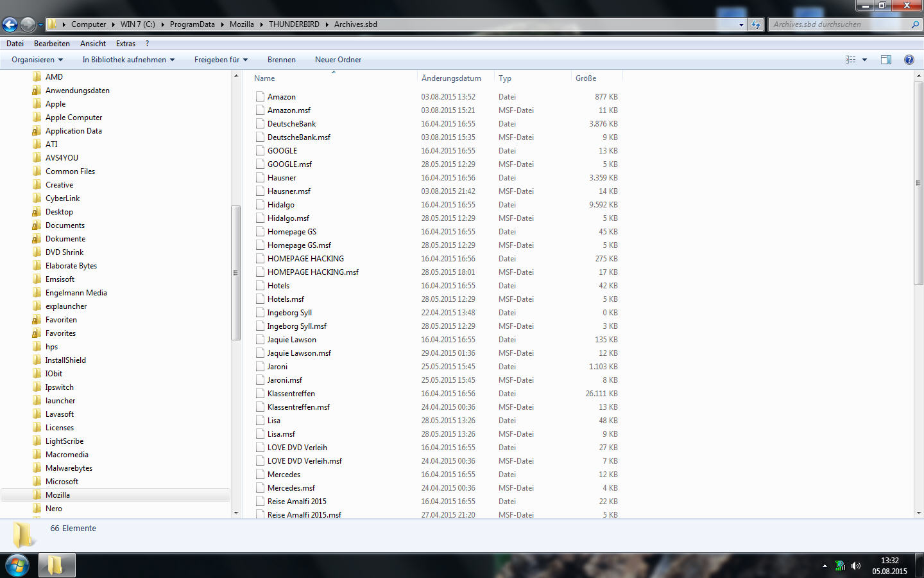924x578 pixels.
Task: Open recent pages dropdown arrow
Action: (x=40, y=25)
